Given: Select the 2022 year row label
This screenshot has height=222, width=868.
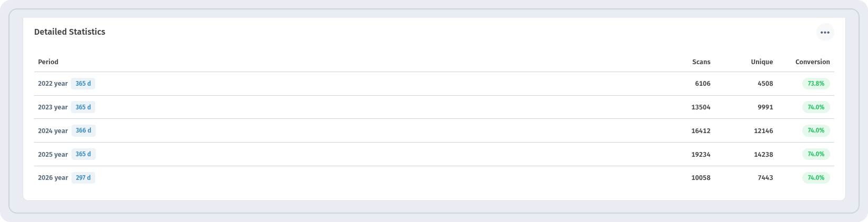Looking at the screenshot, I should pos(53,84).
